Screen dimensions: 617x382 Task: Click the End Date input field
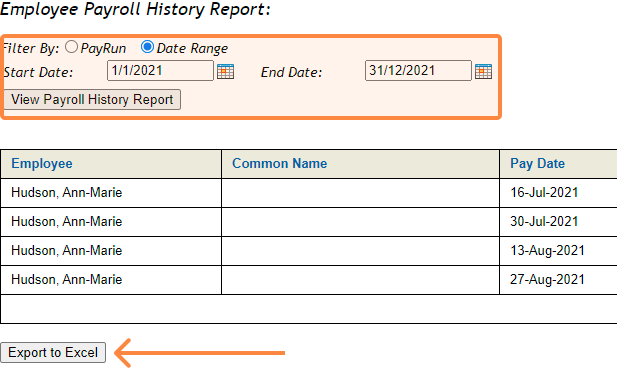[418, 70]
